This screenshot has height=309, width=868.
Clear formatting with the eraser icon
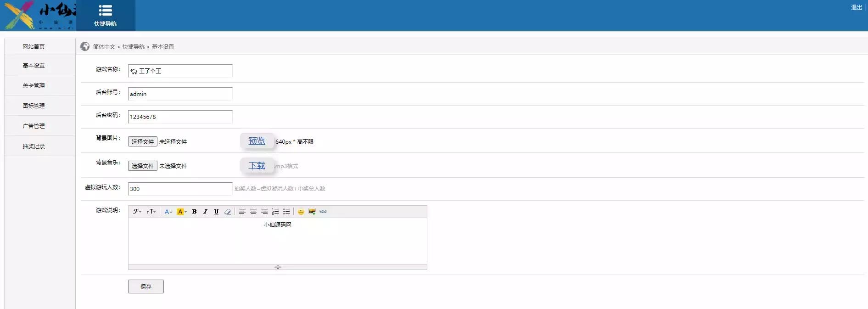[x=227, y=212]
